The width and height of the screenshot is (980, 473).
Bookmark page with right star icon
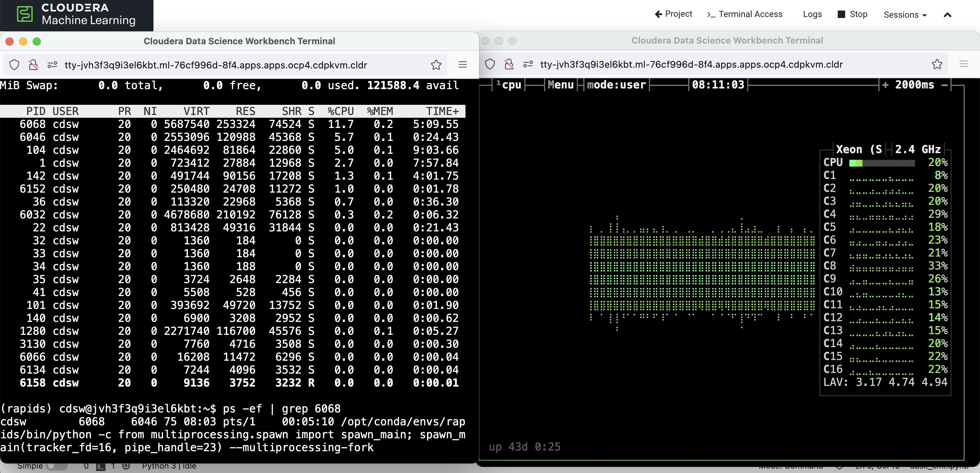pos(937,64)
